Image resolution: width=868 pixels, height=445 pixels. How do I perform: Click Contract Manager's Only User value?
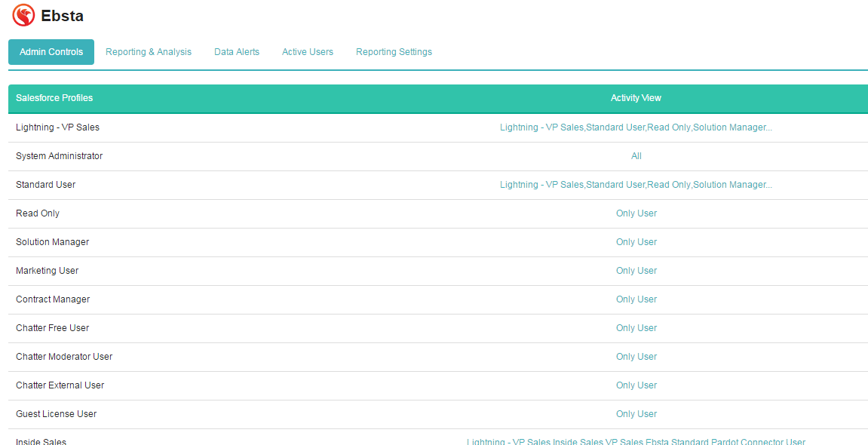point(636,299)
